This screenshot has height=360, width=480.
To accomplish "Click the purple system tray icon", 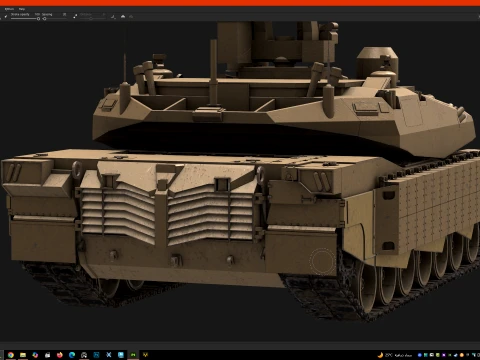I will pos(444,355).
